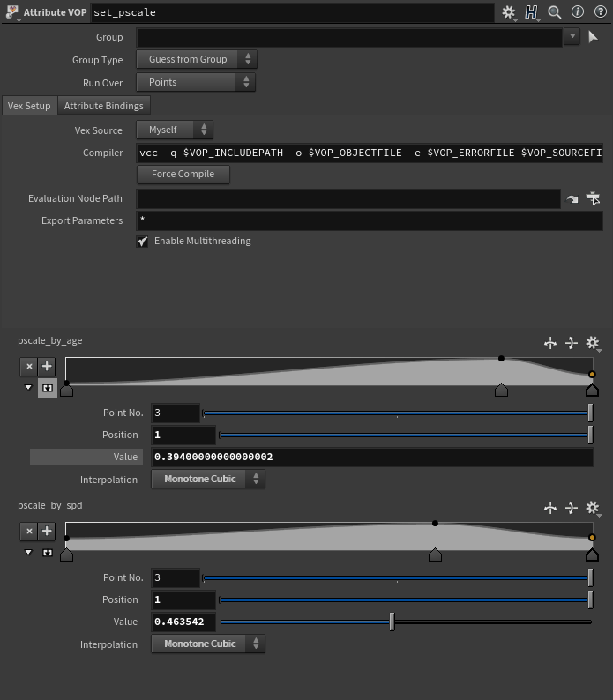Click the Export Parameters field

point(370,221)
